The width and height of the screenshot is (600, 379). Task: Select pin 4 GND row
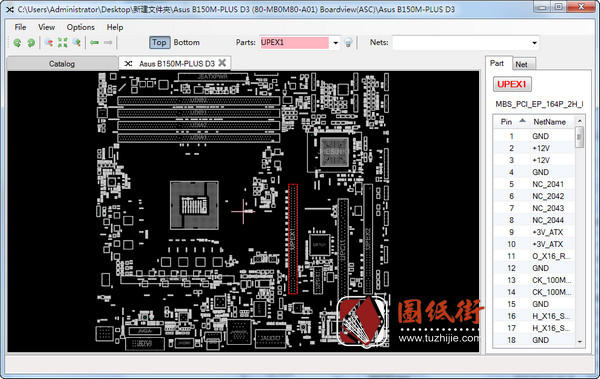[534, 172]
